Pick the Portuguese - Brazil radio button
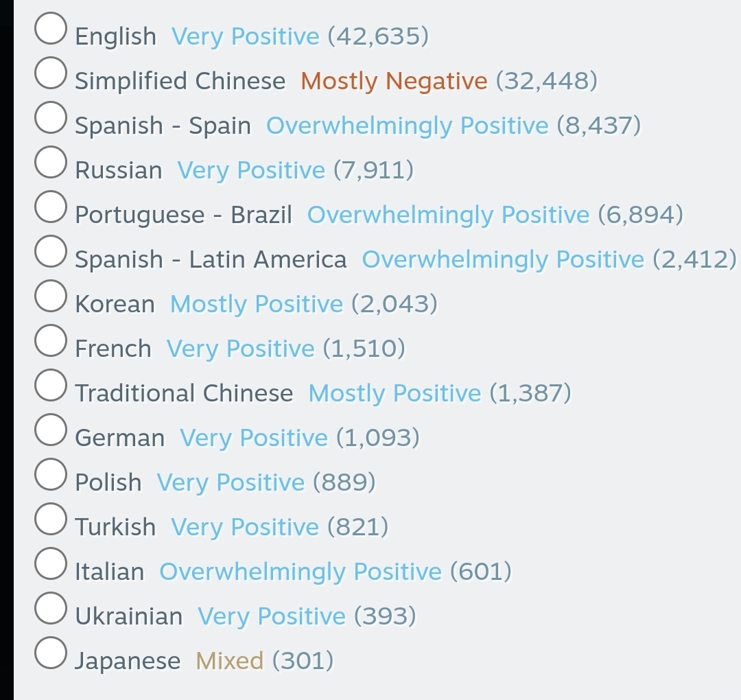 click(x=51, y=207)
